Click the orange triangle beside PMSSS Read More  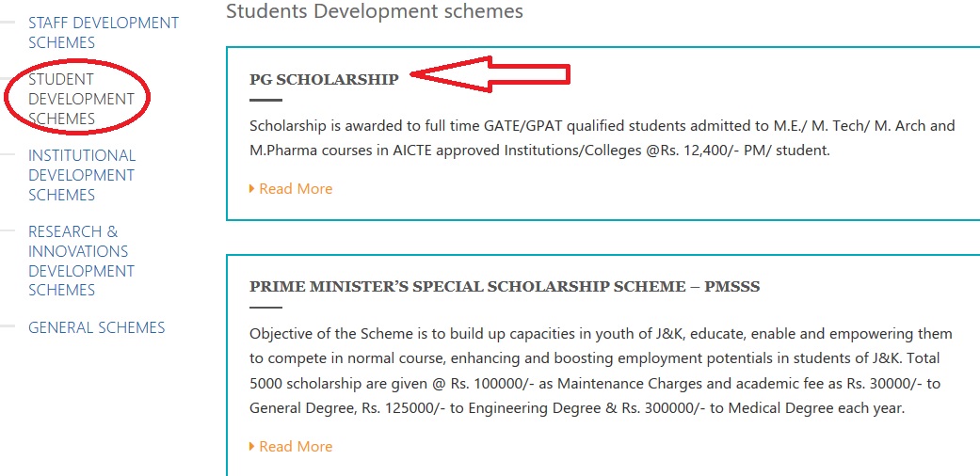(x=252, y=447)
